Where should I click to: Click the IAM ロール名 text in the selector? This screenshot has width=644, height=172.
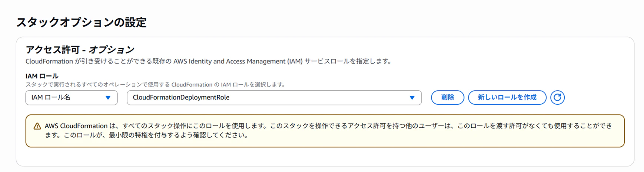pyautogui.click(x=51, y=97)
